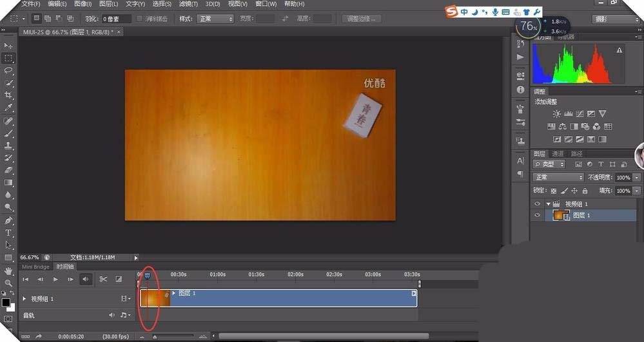Open the 文件(F) menu

31,4
